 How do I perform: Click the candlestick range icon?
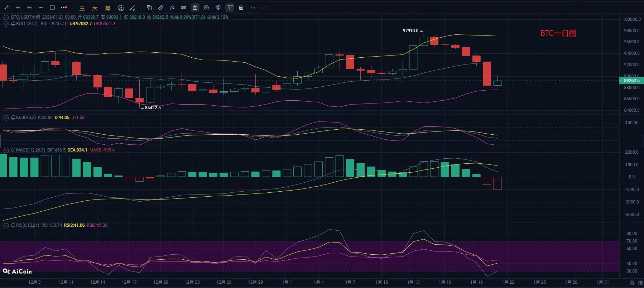point(184,8)
